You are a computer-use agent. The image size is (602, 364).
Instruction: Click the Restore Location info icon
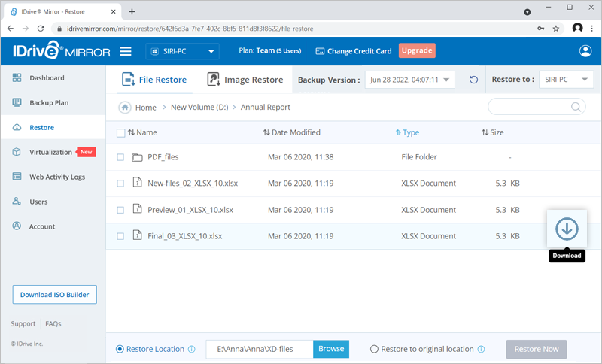tap(192, 350)
